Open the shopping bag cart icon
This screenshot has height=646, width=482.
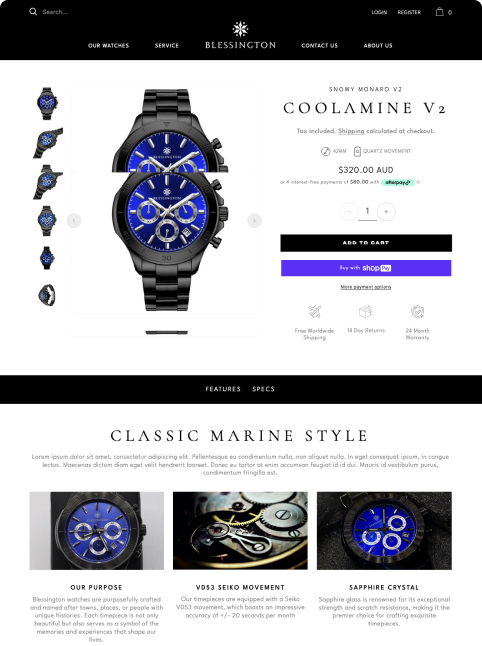tap(440, 12)
